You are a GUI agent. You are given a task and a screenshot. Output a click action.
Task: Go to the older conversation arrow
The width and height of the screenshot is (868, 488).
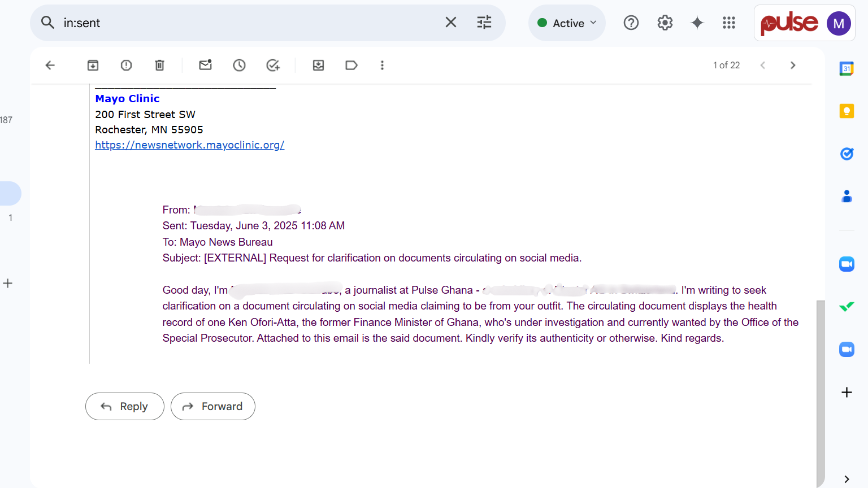point(793,66)
